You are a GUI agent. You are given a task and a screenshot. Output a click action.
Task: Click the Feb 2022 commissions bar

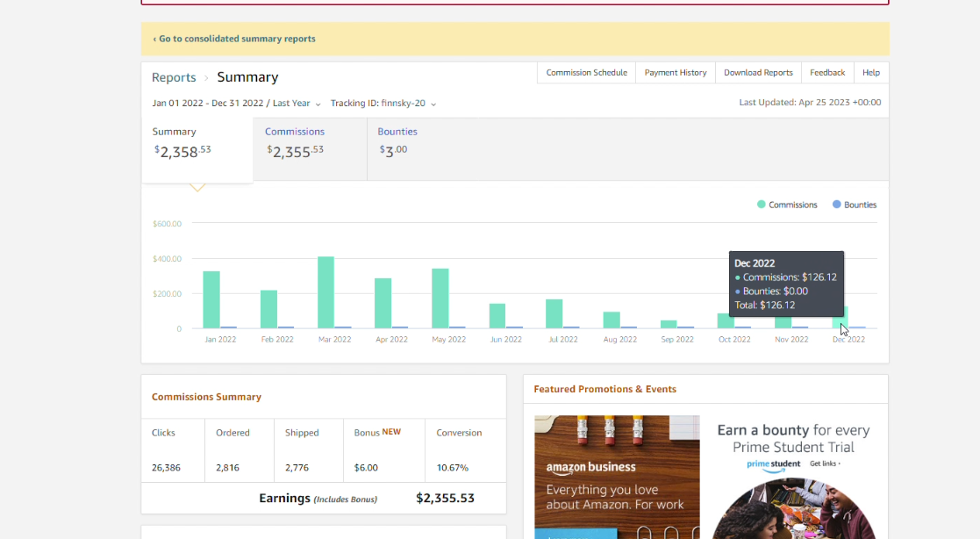click(268, 309)
